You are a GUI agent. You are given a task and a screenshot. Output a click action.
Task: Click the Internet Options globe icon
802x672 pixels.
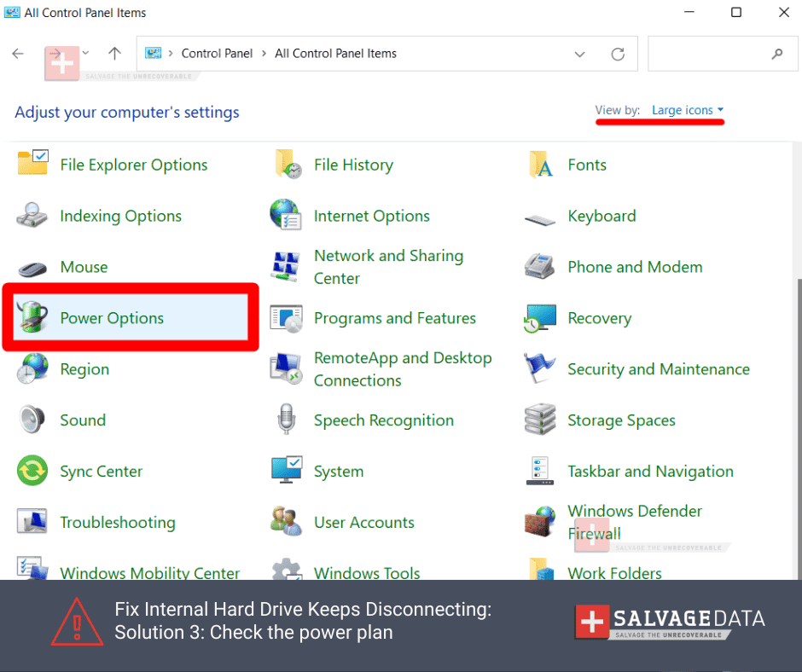286,215
